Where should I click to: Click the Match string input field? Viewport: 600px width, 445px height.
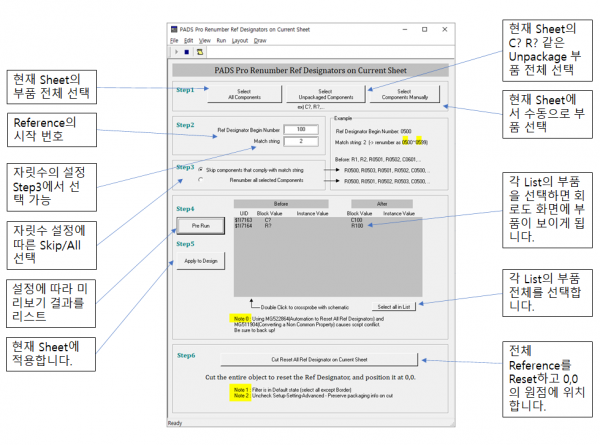click(x=299, y=141)
